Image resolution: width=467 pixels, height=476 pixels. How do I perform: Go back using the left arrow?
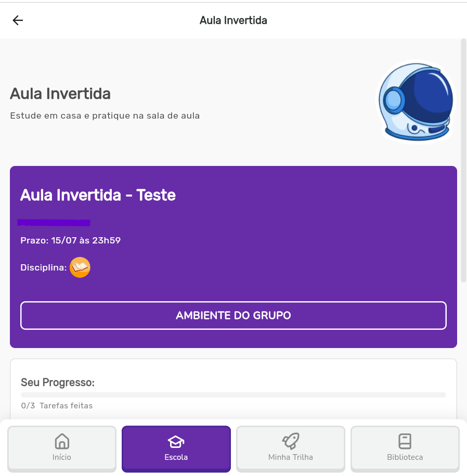tap(18, 20)
